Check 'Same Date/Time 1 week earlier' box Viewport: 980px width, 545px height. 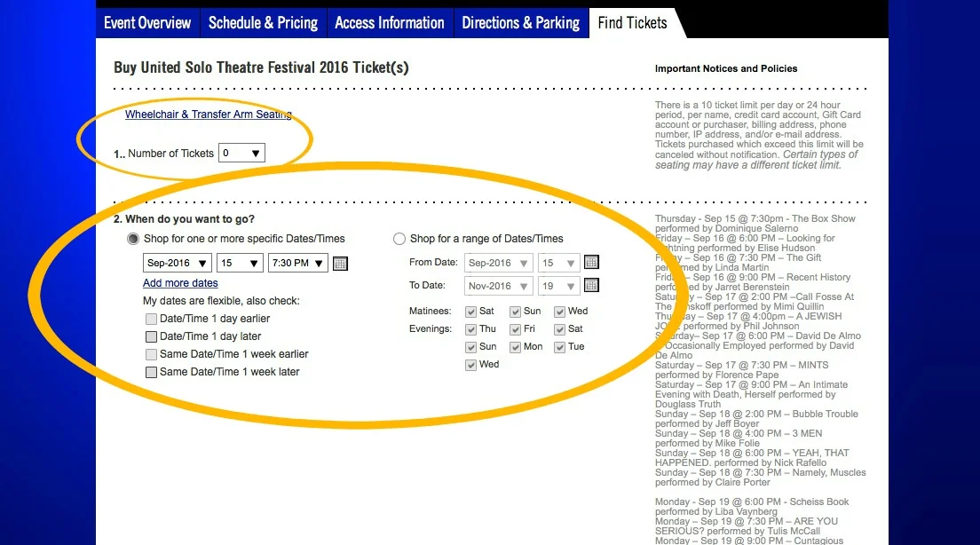[151, 354]
